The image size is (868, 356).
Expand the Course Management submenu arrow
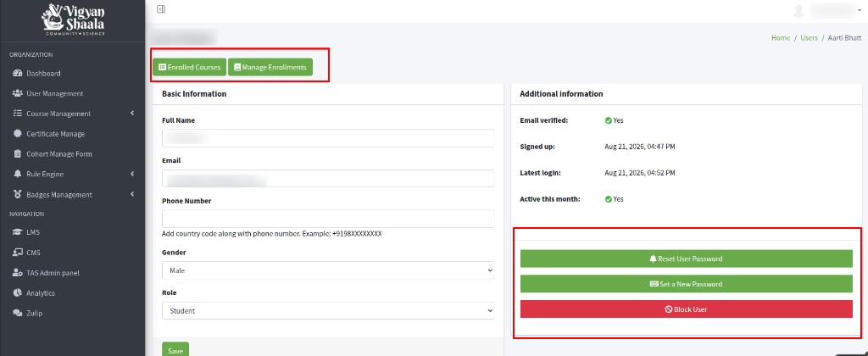coord(132,114)
